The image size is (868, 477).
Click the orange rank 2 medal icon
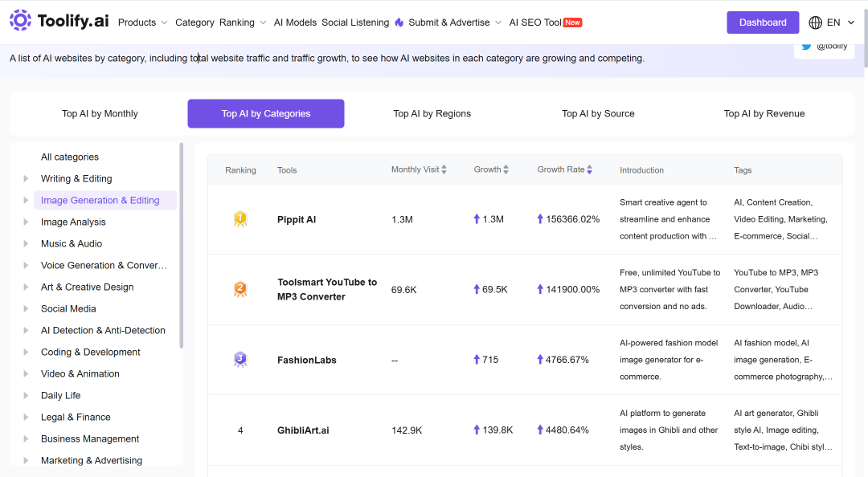[x=240, y=289]
